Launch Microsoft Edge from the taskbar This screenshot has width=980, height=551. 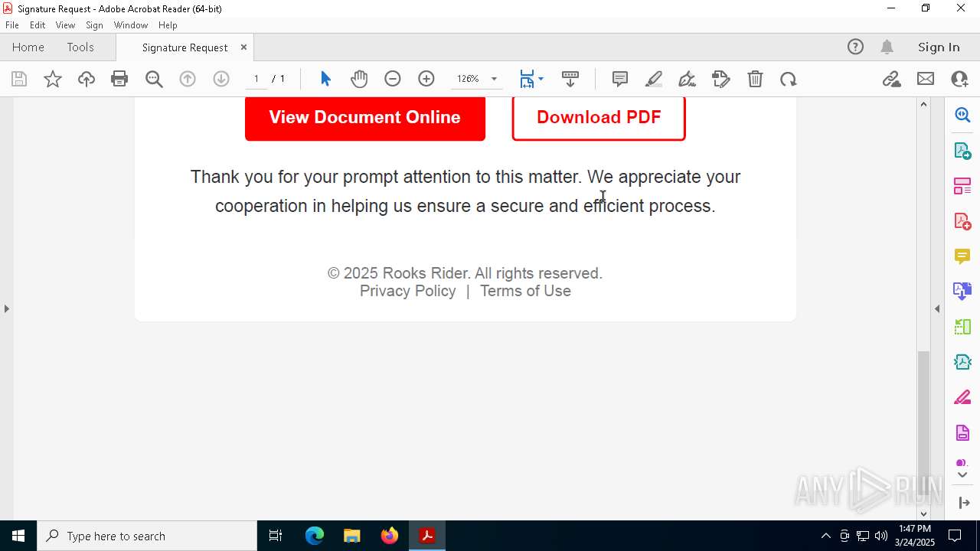point(315,536)
